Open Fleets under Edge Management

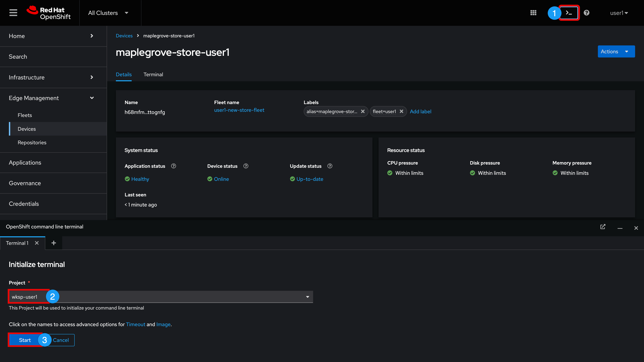click(58, 115)
